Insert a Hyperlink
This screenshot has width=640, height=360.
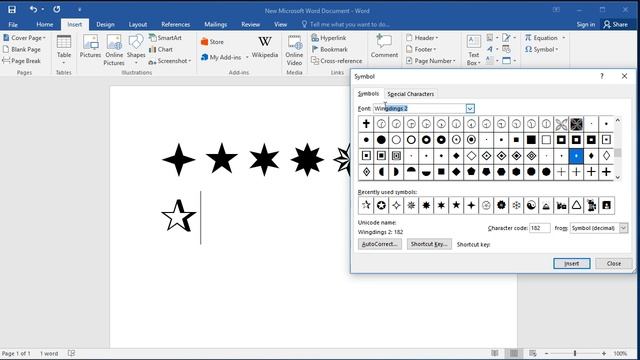[x=329, y=38]
